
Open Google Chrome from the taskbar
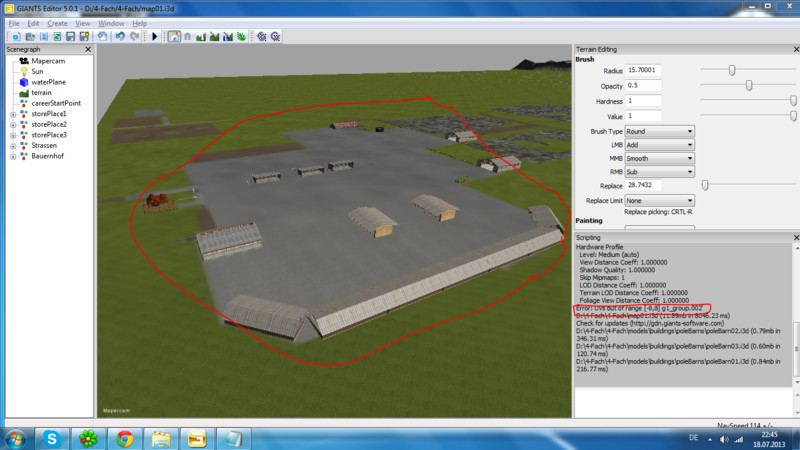click(x=124, y=439)
